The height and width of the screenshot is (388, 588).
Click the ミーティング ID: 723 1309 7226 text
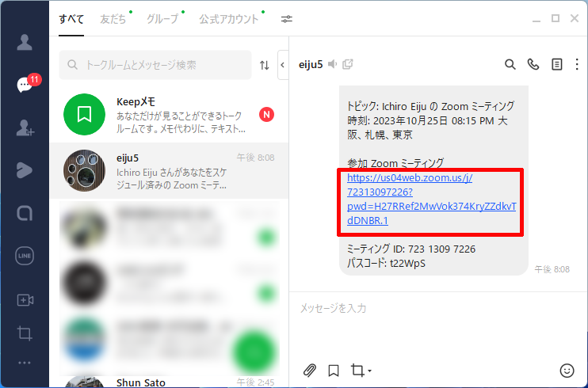click(411, 249)
